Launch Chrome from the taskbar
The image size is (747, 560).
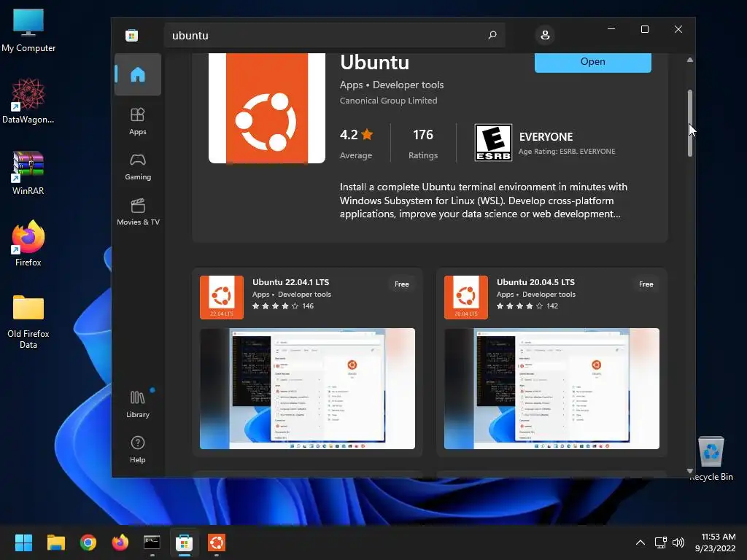88,542
